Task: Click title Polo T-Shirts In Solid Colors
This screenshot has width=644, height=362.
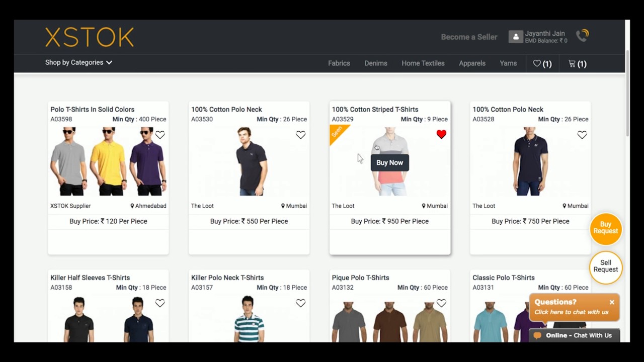Action: pyautogui.click(x=93, y=109)
